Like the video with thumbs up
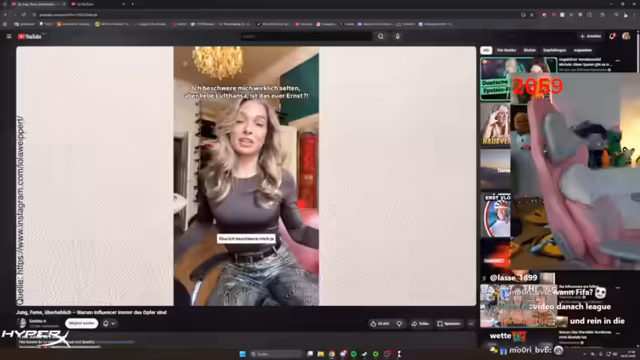The height and width of the screenshot is (360, 640). (380, 324)
